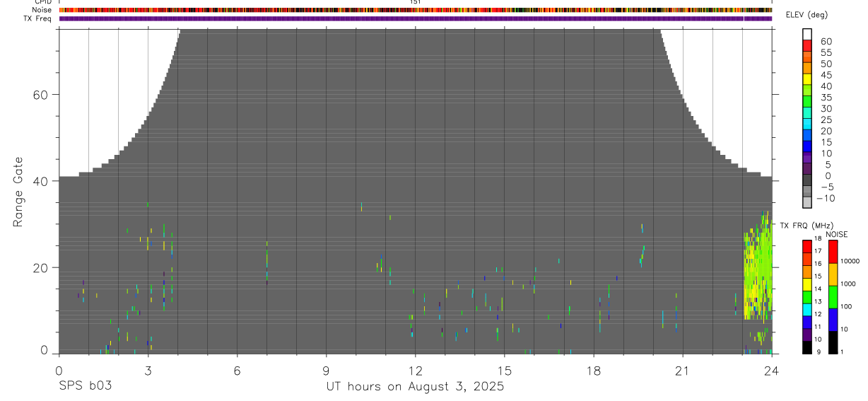This screenshot has width=868, height=401.
Task: Pick the green ELEV swatch between 35 and 30
Action: [x=807, y=102]
